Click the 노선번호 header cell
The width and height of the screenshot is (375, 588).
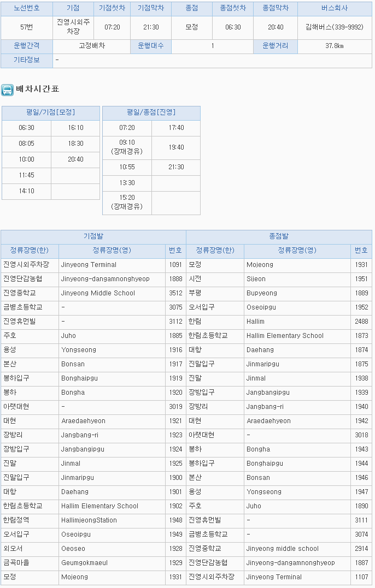[27, 8]
